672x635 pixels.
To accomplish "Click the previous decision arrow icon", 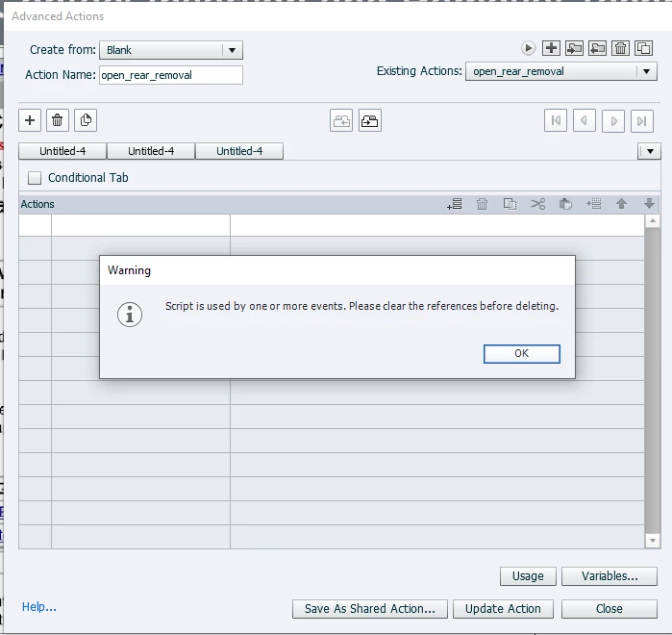I will click(x=585, y=120).
